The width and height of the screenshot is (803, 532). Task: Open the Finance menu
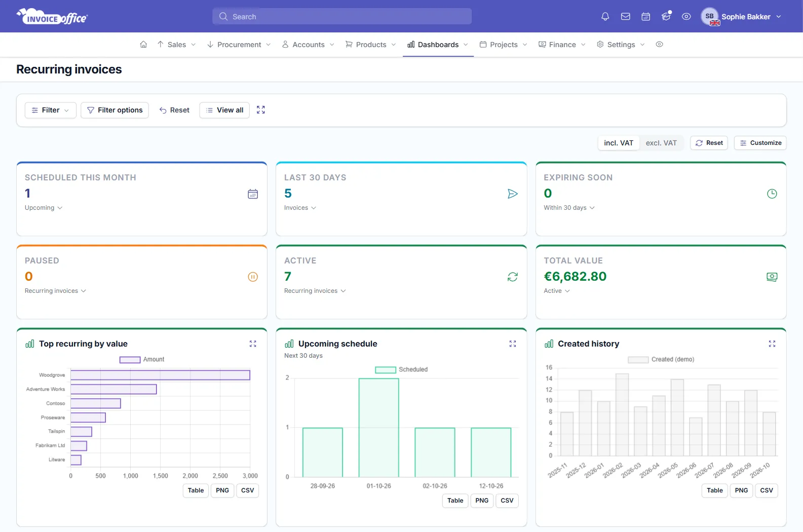pos(562,45)
